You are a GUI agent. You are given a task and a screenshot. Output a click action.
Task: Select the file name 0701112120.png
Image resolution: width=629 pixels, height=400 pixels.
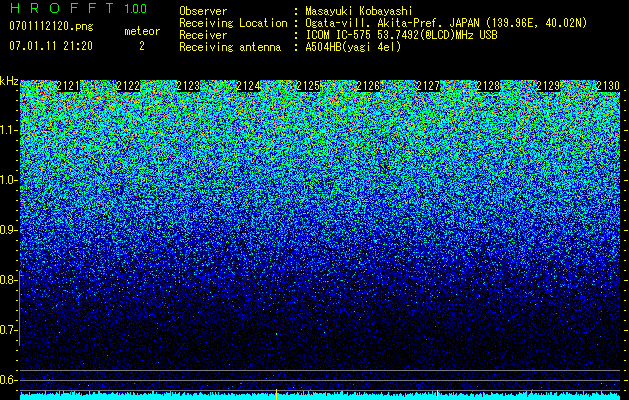point(51,26)
